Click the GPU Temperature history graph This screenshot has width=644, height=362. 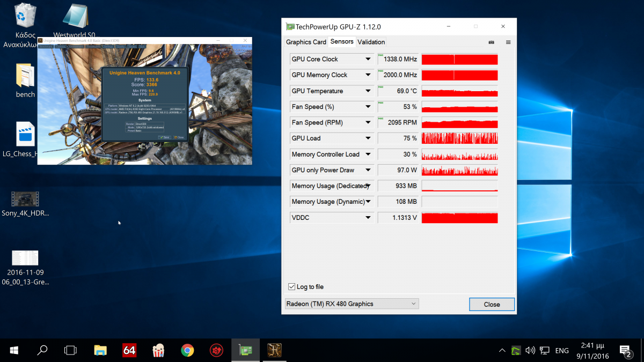pos(459,91)
